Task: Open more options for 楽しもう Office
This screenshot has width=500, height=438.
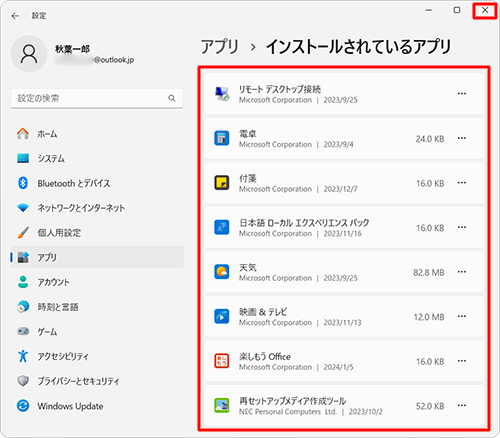Action: click(462, 361)
